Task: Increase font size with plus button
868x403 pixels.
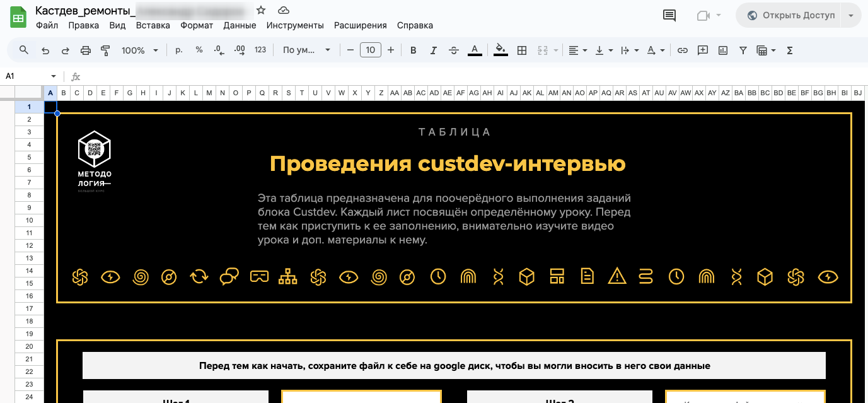Action: tap(391, 50)
